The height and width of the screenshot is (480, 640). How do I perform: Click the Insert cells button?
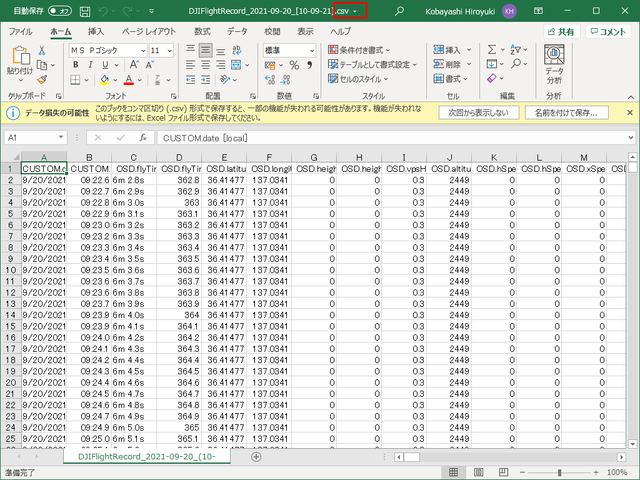(447, 50)
